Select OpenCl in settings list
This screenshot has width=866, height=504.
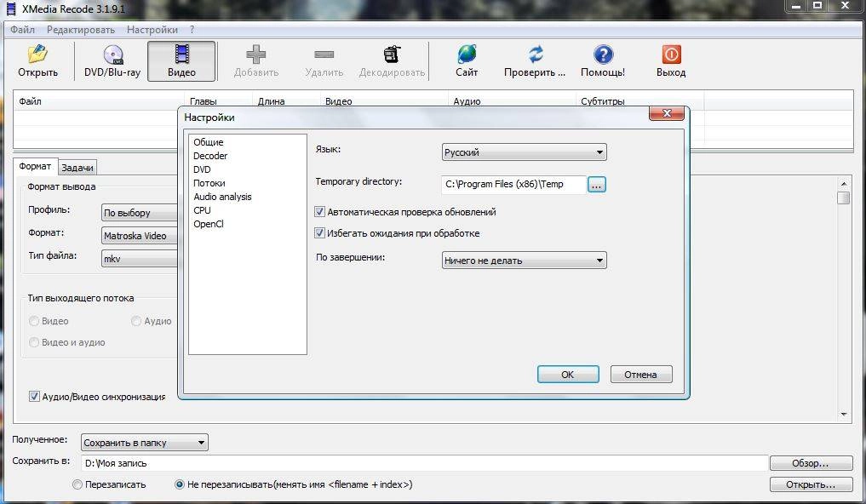click(x=209, y=224)
